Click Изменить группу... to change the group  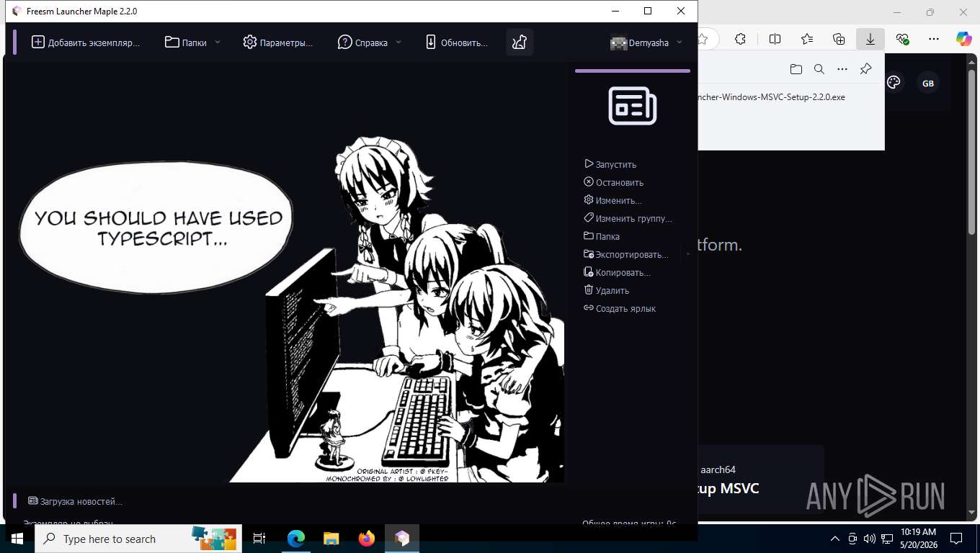coord(628,218)
